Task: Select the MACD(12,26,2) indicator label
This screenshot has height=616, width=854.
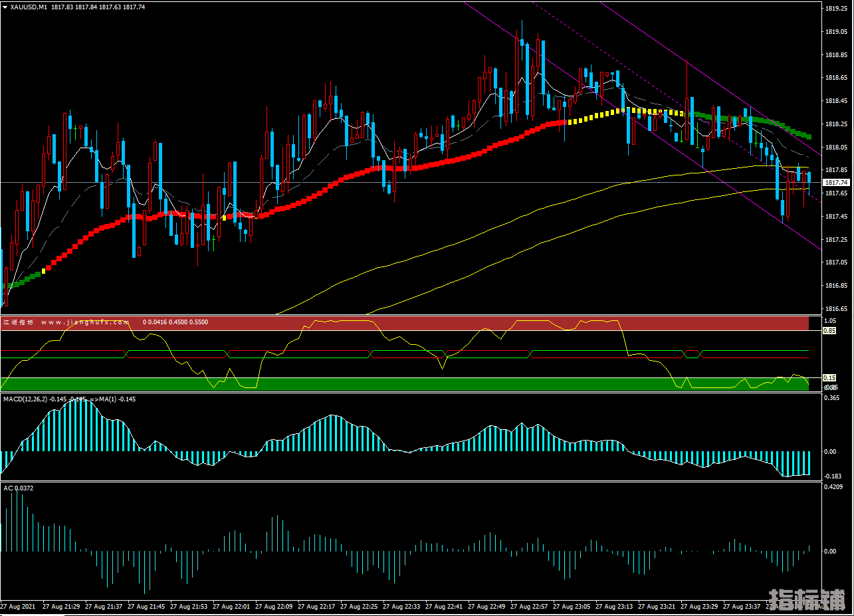Action: coord(25,399)
